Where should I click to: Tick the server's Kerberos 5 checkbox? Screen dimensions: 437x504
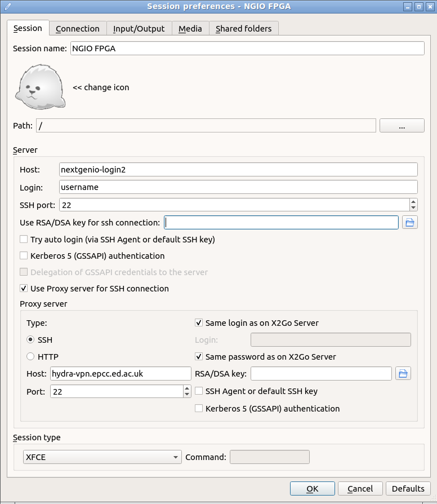24,256
